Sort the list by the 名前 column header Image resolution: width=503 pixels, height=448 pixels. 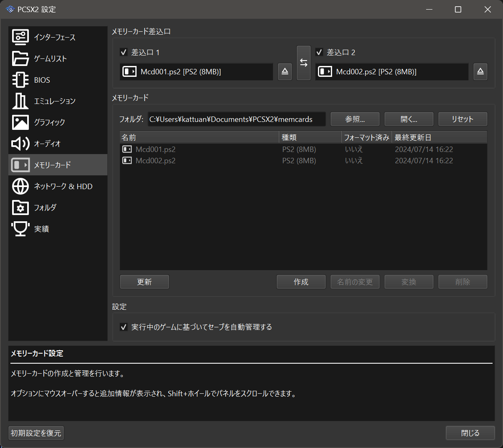click(200, 137)
